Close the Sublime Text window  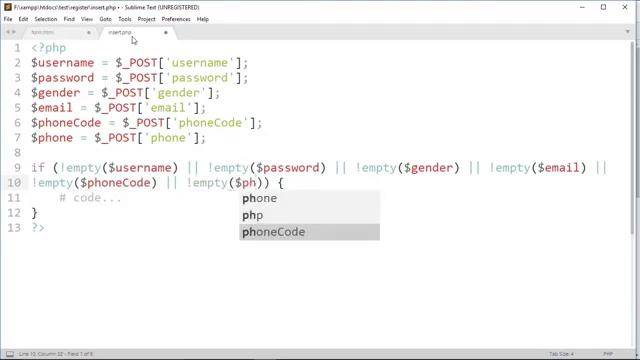pos(625,7)
